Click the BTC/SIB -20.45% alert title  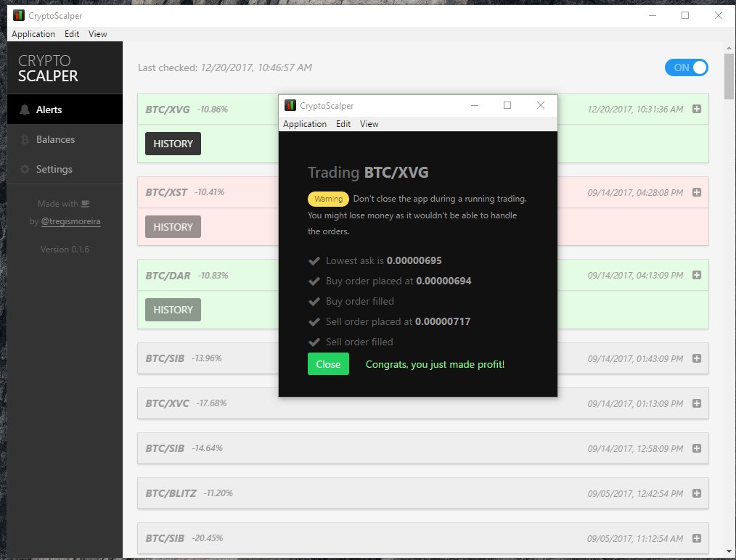[165, 538]
